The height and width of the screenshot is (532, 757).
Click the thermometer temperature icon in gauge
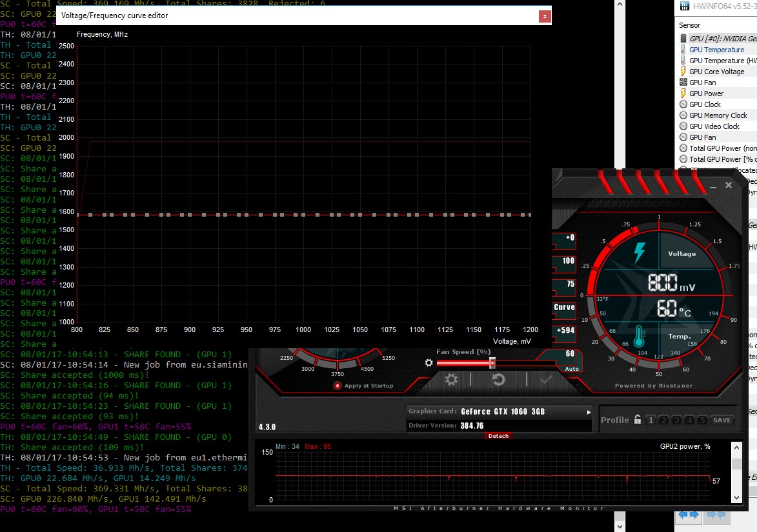click(640, 337)
